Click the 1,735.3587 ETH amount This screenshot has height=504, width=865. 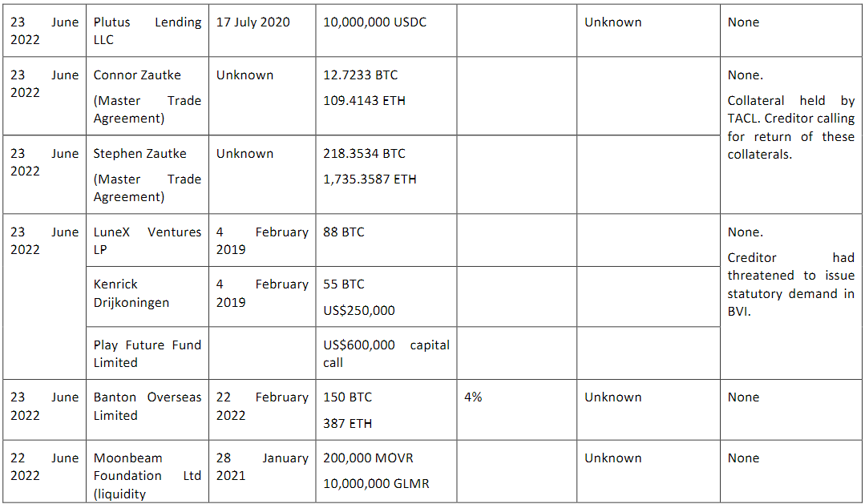coord(370,179)
